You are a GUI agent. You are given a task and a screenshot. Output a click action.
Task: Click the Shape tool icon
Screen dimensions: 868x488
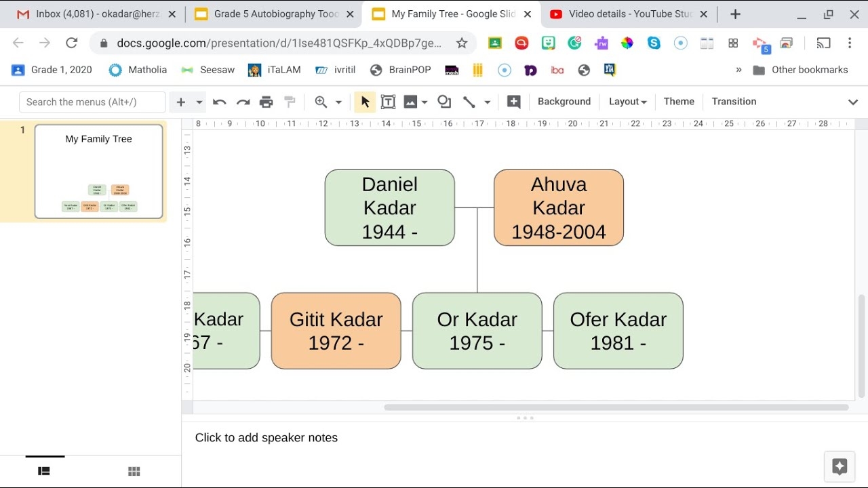click(444, 102)
